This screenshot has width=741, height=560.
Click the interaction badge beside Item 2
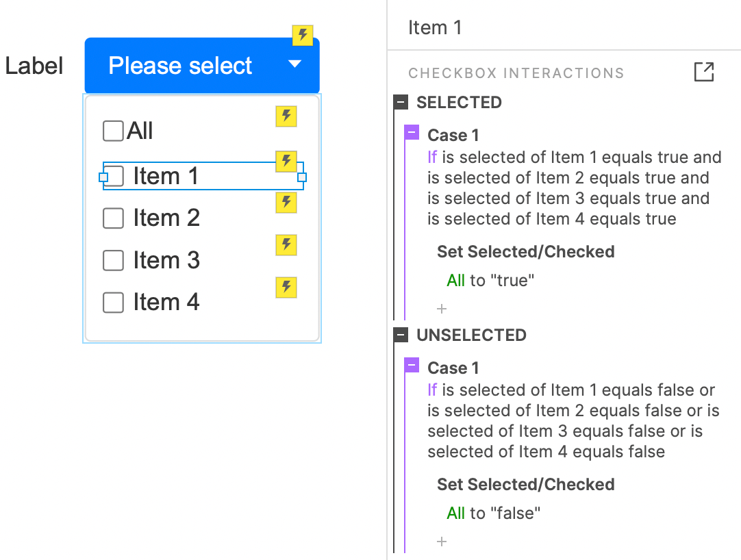click(286, 203)
